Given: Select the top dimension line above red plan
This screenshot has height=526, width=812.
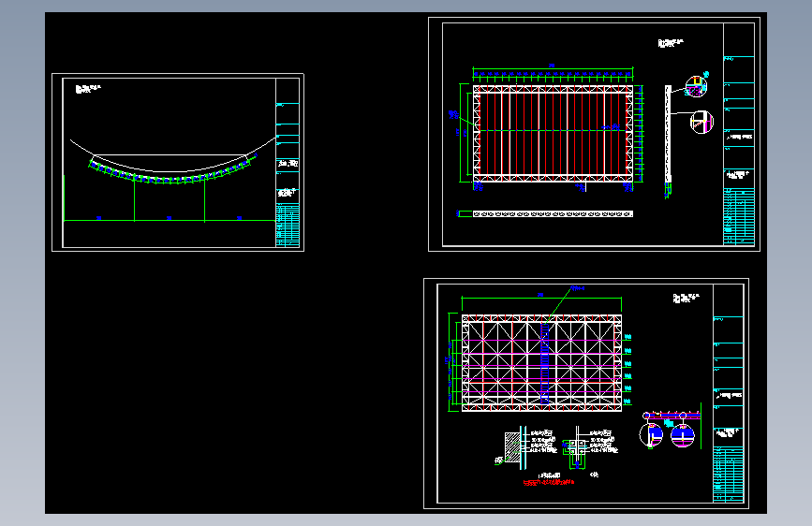Looking at the screenshot, I should pos(553,67).
